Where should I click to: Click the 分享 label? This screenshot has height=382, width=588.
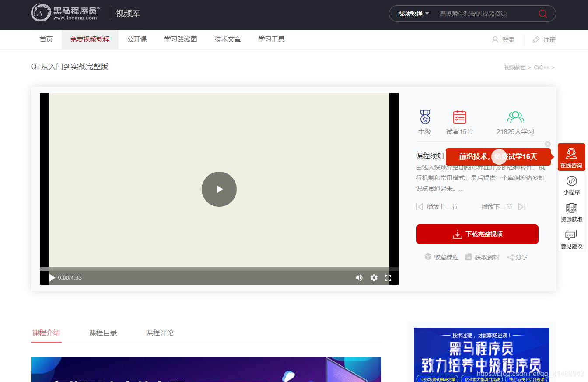521,257
